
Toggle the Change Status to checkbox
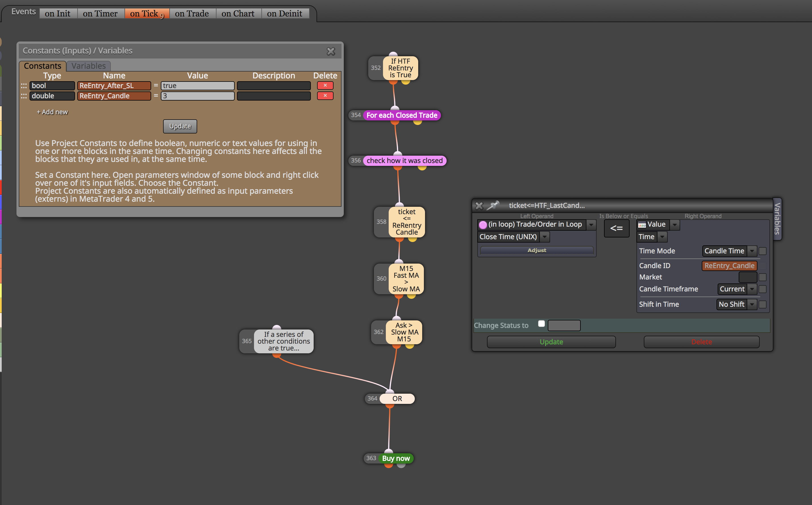click(542, 324)
